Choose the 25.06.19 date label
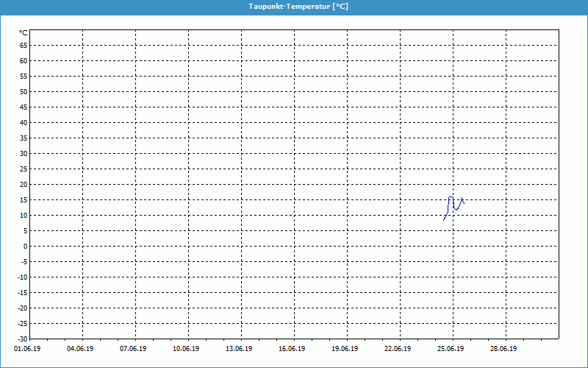The image size is (588, 368). 451,349
